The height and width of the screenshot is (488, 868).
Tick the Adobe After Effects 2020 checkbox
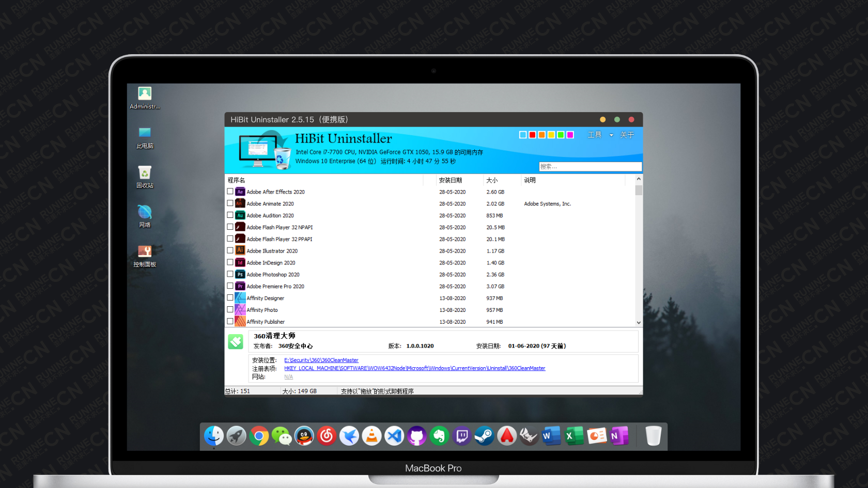pyautogui.click(x=230, y=192)
